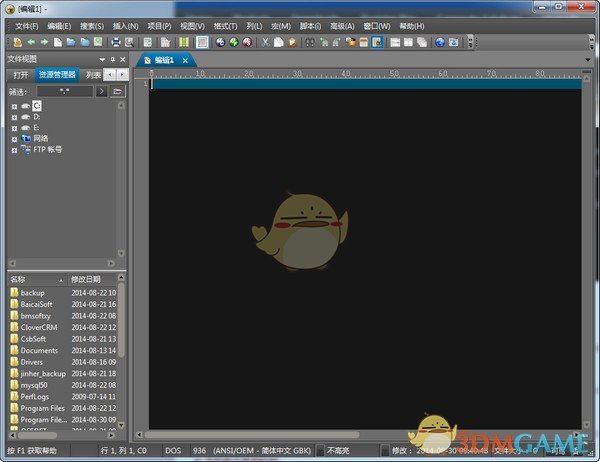This screenshot has width=600, height=462.
Task: Open the document list dropdown arrow at tab bar right
Action: [589, 61]
